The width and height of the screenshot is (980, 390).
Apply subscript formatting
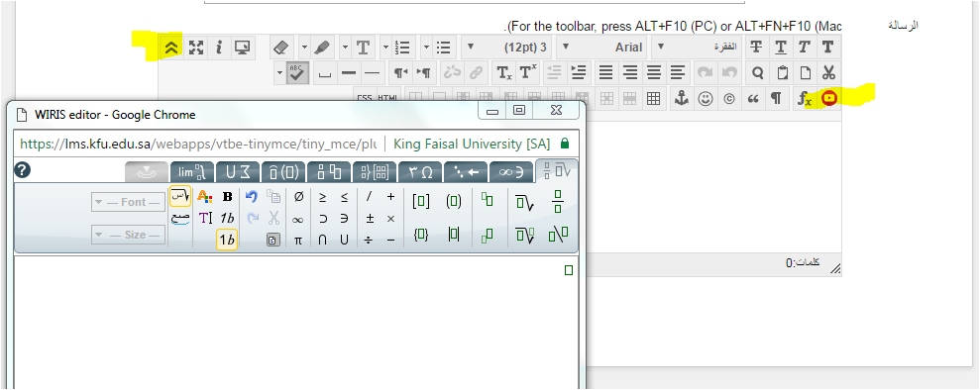point(504,73)
